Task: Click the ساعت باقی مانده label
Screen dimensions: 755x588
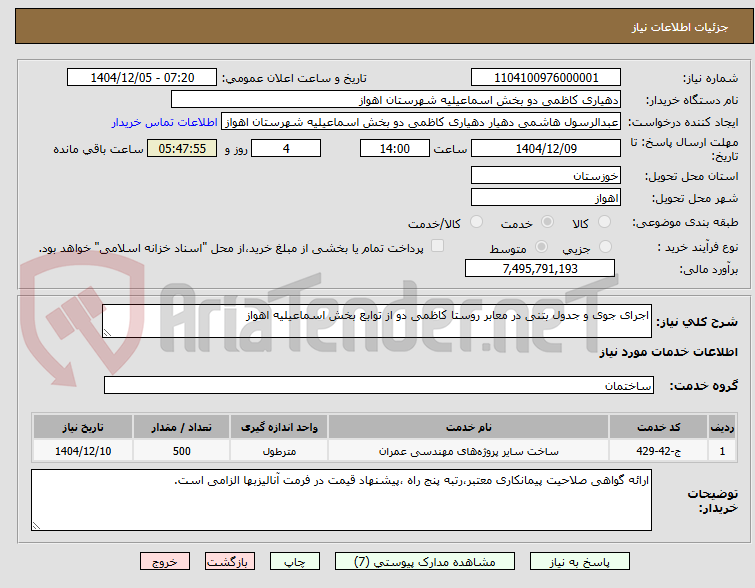Action: coord(98,149)
